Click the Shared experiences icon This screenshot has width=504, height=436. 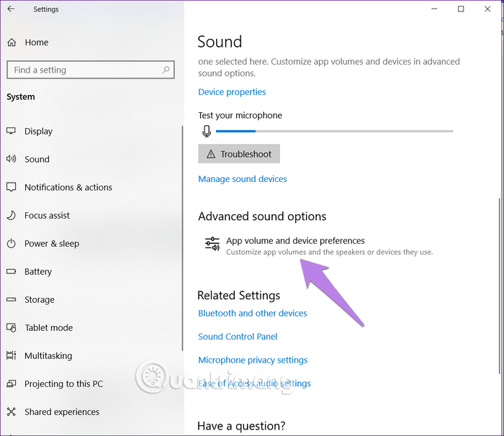pos(12,412)
